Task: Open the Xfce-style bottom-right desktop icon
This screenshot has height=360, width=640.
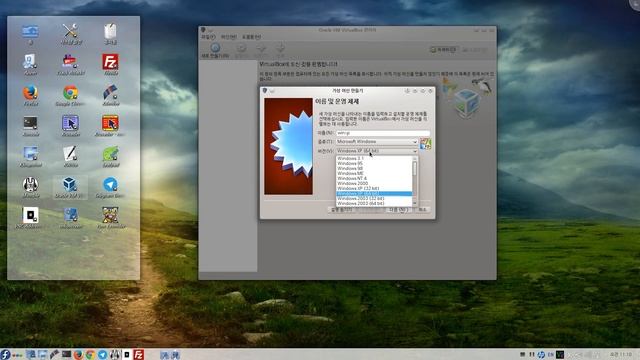Action: pyautogui.click(x=110, y=216)
